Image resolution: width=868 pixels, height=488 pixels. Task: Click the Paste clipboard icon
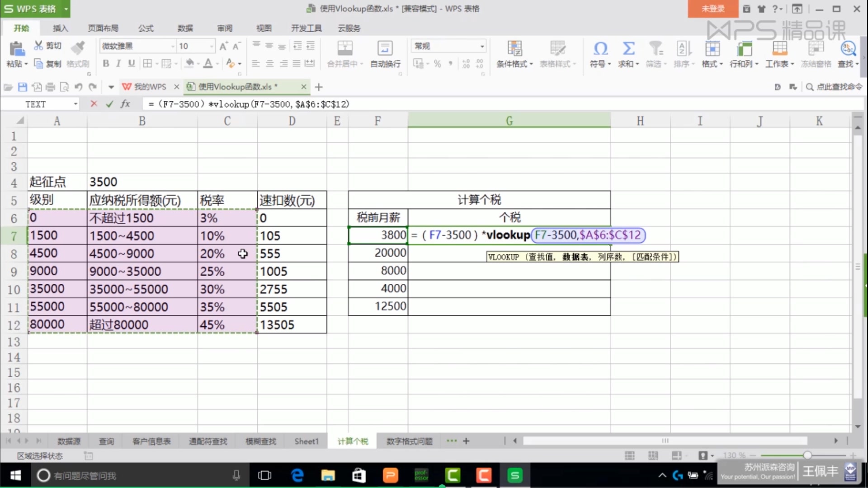(x=16, y=48)
